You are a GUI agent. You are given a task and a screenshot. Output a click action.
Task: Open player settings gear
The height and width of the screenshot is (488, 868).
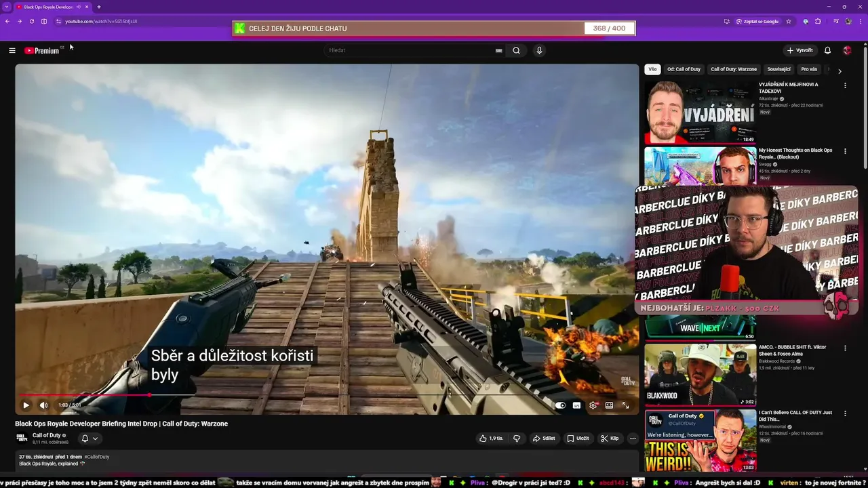(x=593, y=405)
